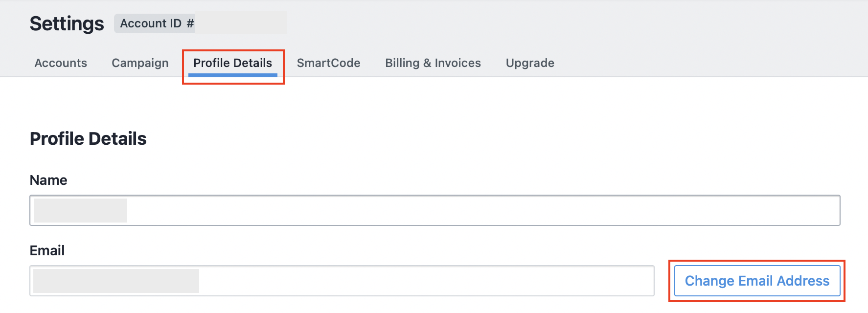
Task: Click the Upgrade tab
Action: (x=530, y=63)
